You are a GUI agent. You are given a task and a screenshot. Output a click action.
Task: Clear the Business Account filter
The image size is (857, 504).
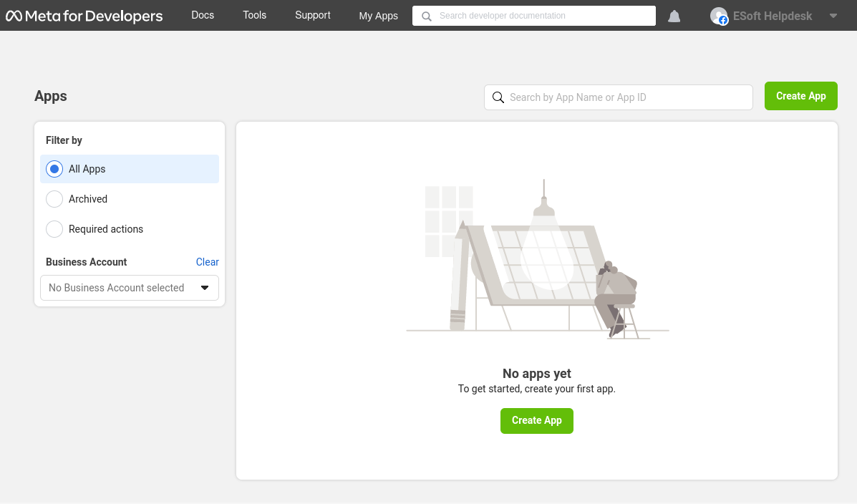[207, 262]
